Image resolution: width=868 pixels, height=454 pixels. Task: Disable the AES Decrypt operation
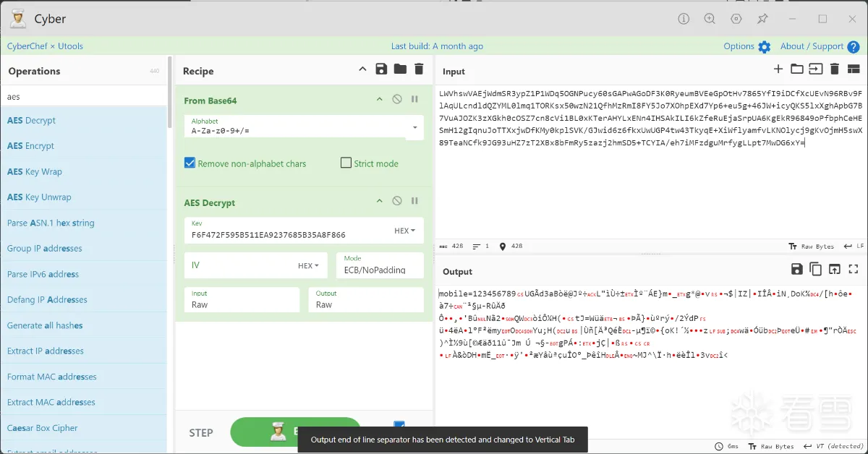pos(397,202)
